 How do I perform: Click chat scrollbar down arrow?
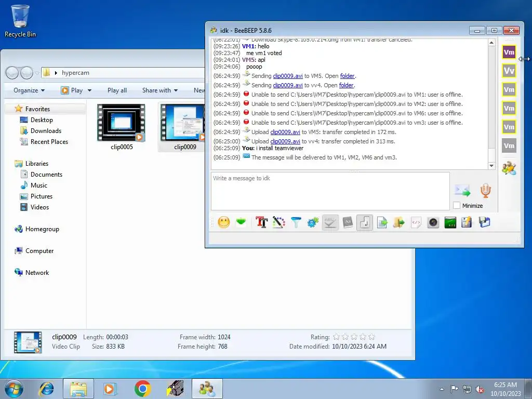(491, 166)
